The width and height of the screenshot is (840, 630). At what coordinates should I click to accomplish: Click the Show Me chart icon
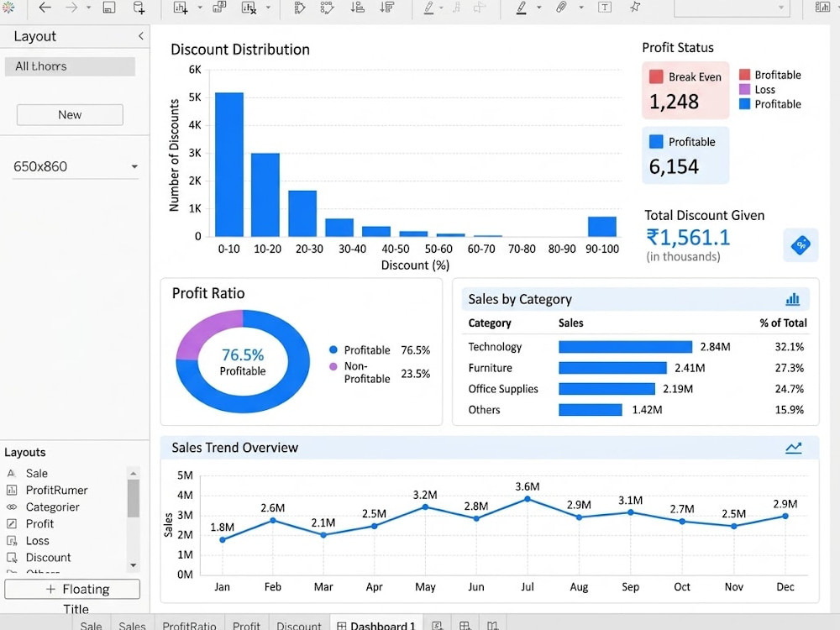coord(822,7)
